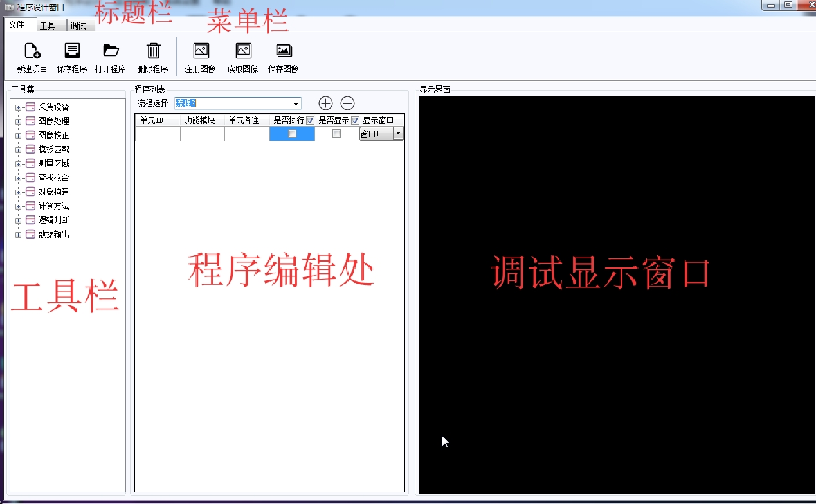The height and width of the screenshot is (504, 816).
Task: Open the 流程选择 dropdown list
Action: pyautogui.click(x=296, y=104)
